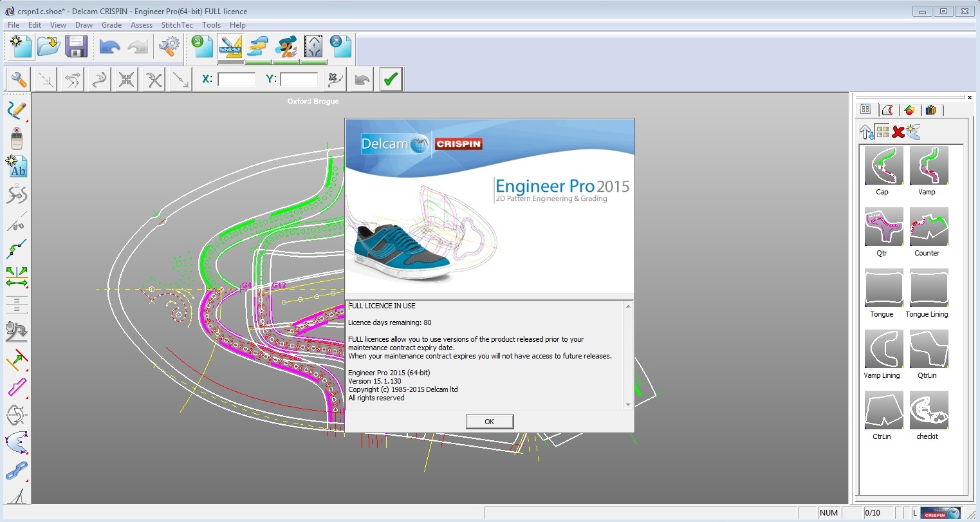Select the StitchTec pattern icon
980x522 pixels.
tap(313, 47)
